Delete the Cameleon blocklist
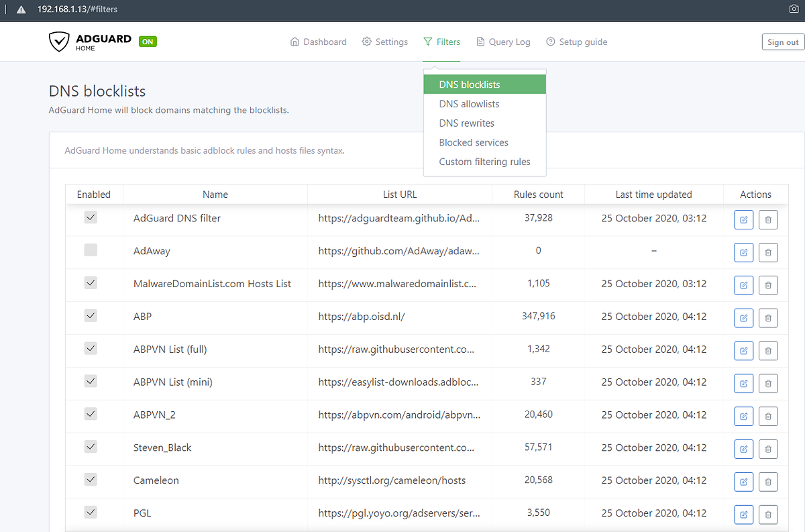 [768, 482]
